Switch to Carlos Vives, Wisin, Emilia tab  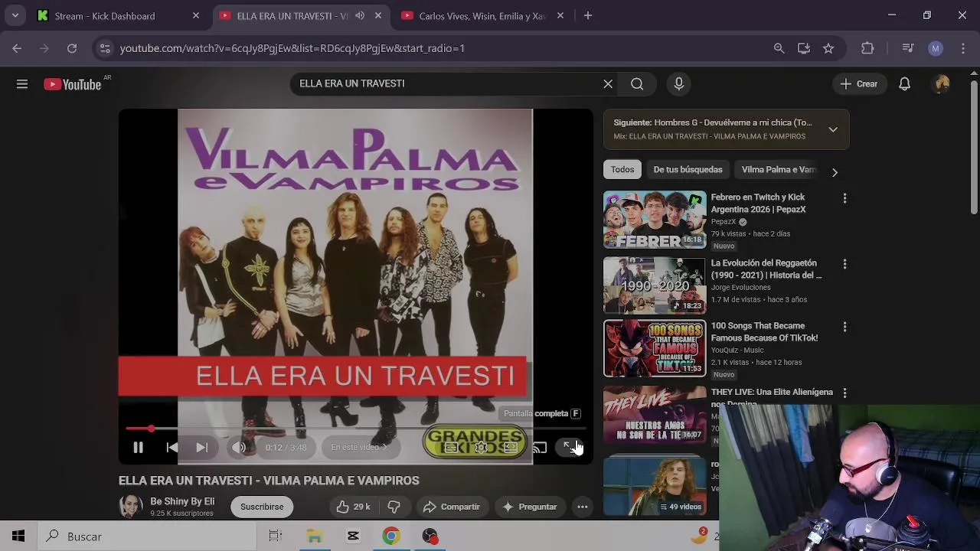point(482,15)
